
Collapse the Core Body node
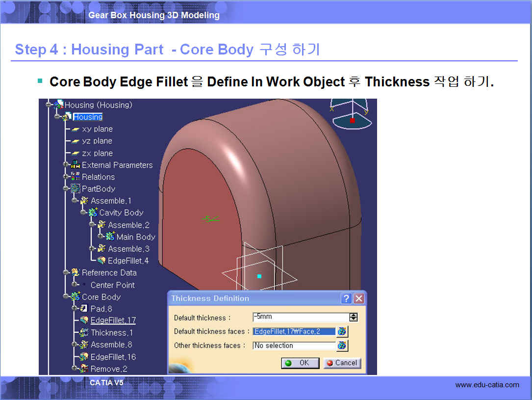click(66, 297)
